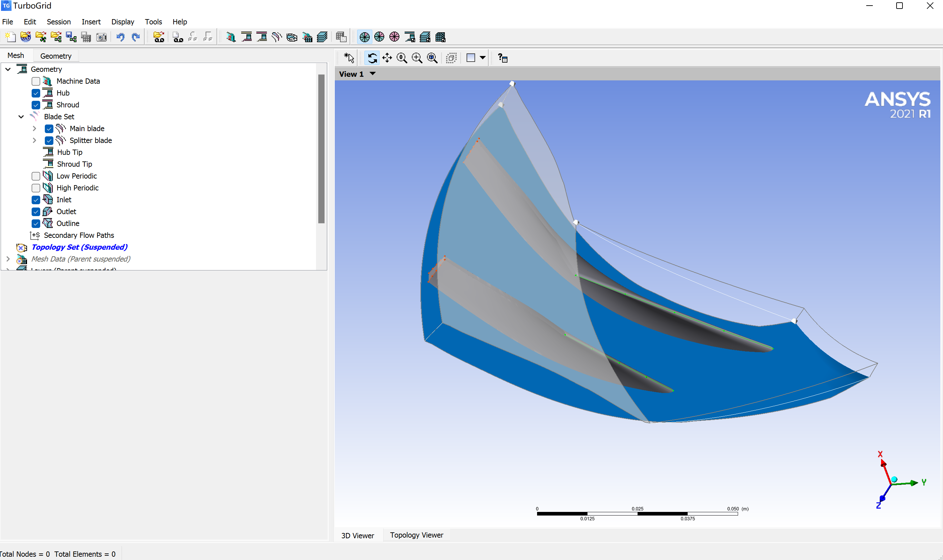Click the fit view magnifier icon

point(432,58)
